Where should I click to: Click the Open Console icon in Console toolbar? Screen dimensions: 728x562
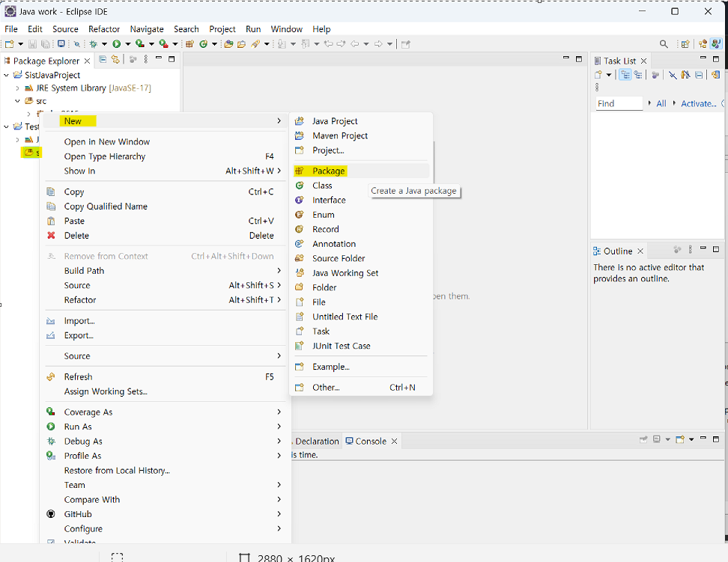(680, 439)
